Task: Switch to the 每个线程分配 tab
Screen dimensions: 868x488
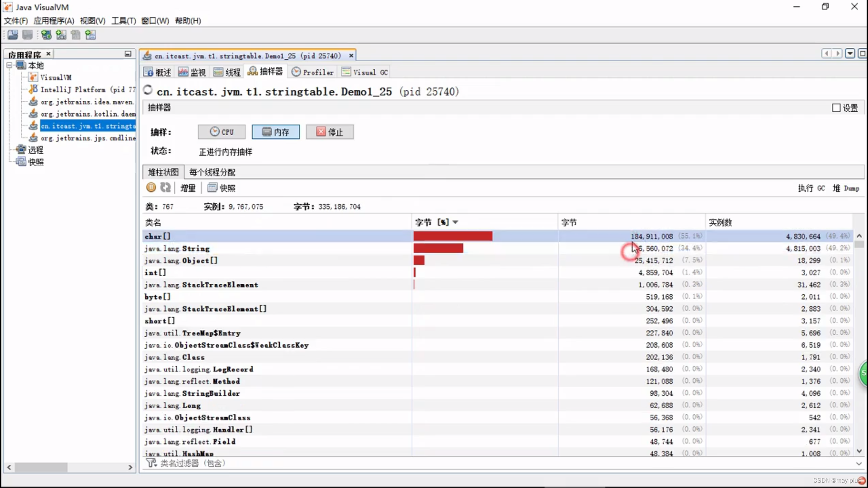Action: pos(212,172)
